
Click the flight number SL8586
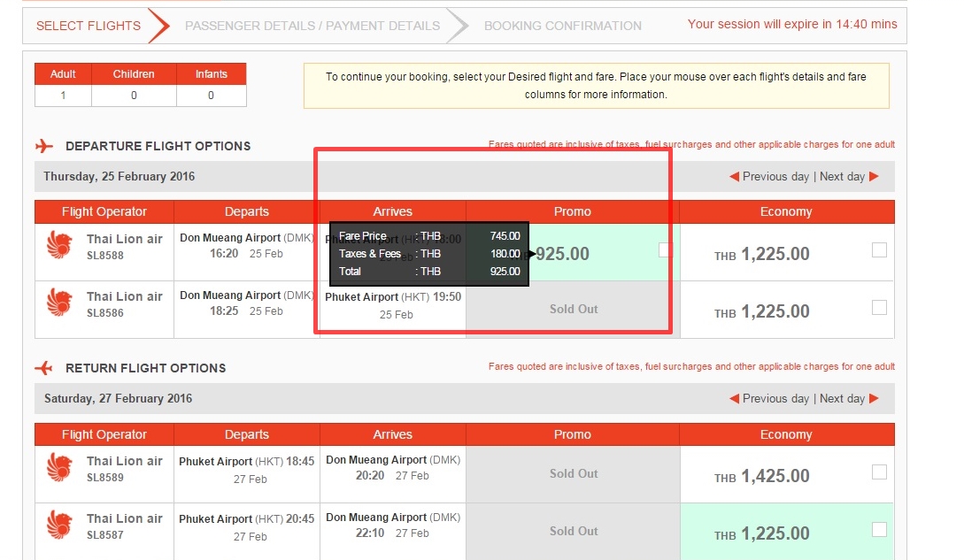[x=105, y=313]
